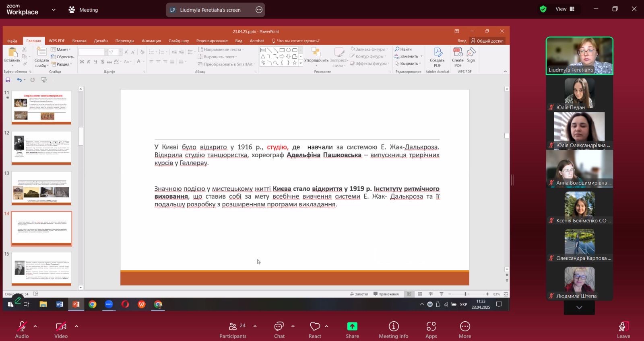The height and width of the screenshot is (341, 644).
Task: Click the divider handle beside participant panel
Action: click(x=512, y=180)
